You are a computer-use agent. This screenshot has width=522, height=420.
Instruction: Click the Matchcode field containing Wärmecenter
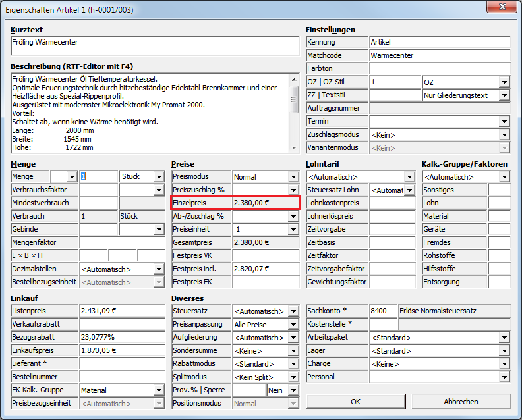pos(440,56)
